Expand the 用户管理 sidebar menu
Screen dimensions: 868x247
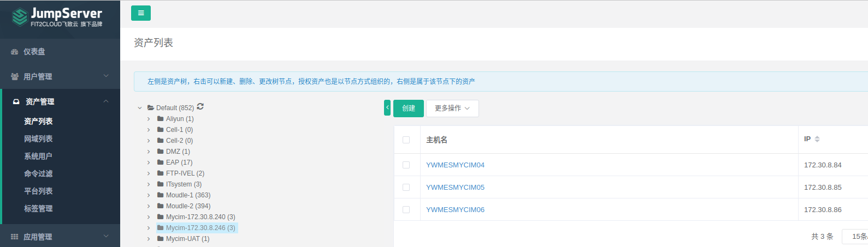[60, 77]
